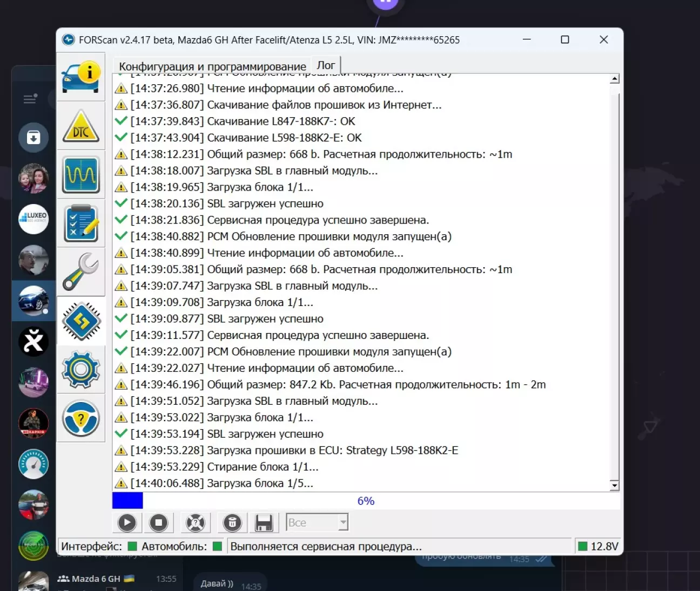Open the vehicle information section
The image size is (700, 591).
click(81, 77)
